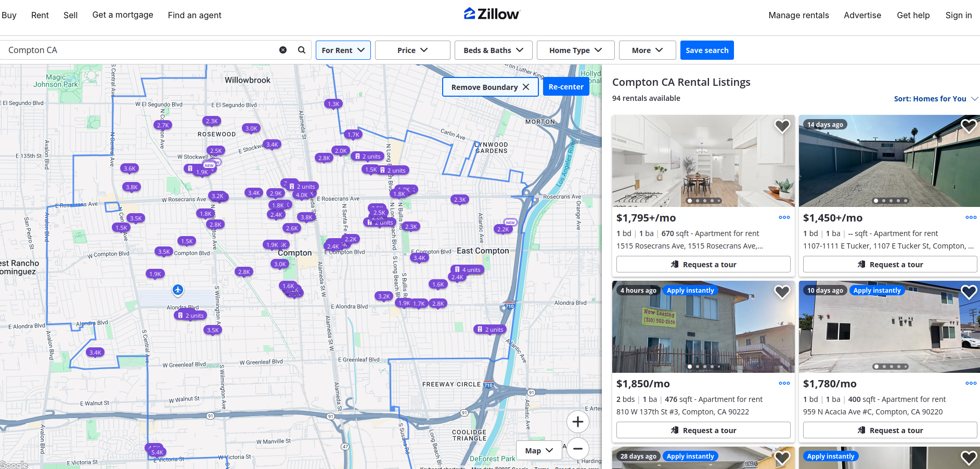
Task: Open the Rent menu
Action: tap(40, 15)
